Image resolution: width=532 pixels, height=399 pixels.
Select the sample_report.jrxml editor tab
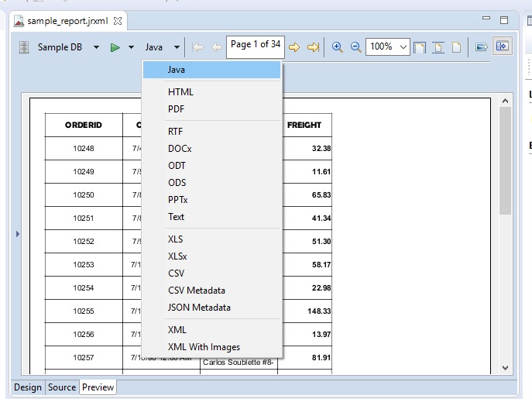[67, 21]
